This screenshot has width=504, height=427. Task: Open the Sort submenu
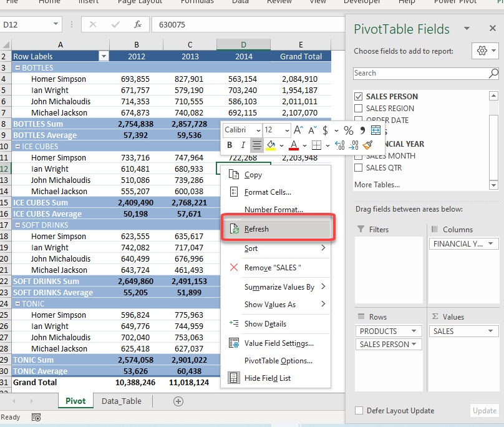(x=276, y=248)
